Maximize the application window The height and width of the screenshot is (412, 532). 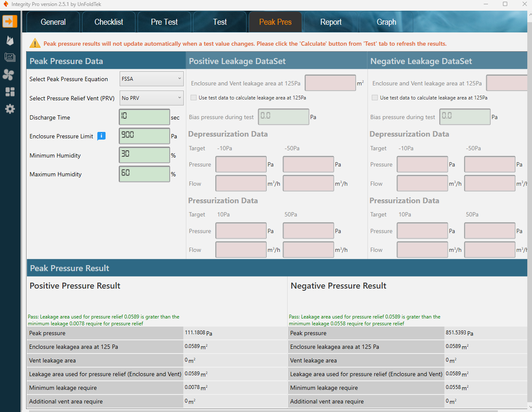[505, 4]
